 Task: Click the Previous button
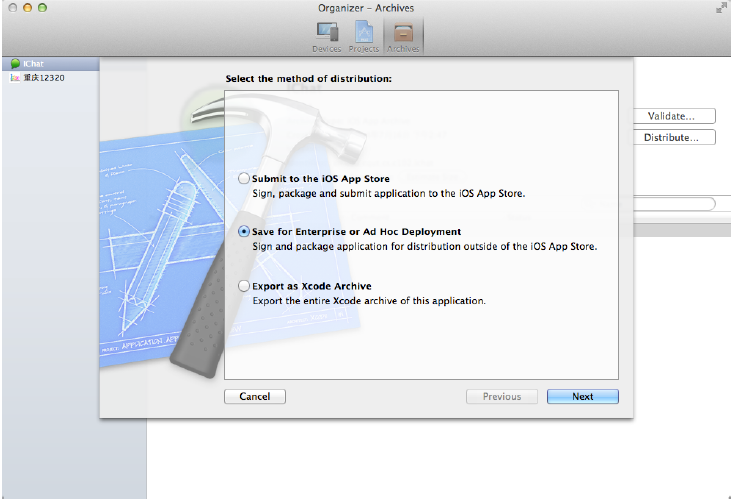tap(501, 396)
